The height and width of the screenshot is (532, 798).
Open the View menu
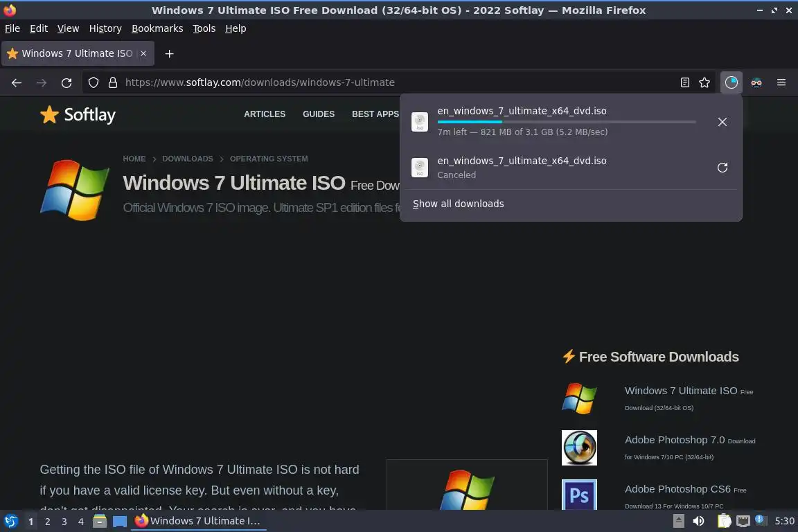tap(68, 28)
